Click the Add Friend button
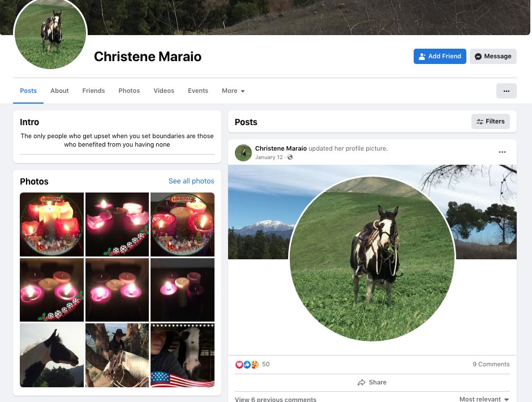The height and width of the screenshot is (402, 532). [440, 57]
